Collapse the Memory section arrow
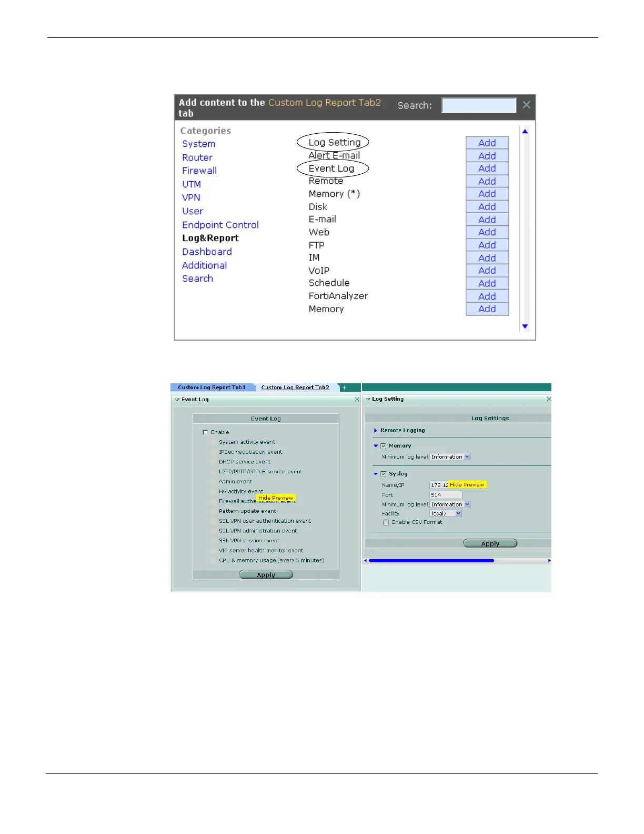The width and height of the screenshot is (644, 834). (376, 446)
